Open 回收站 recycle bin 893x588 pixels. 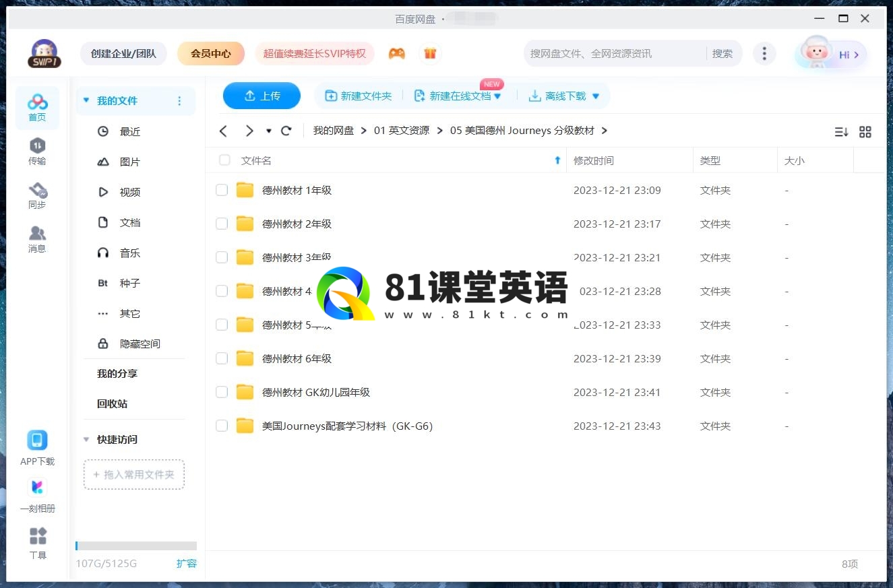coord(112,404)
